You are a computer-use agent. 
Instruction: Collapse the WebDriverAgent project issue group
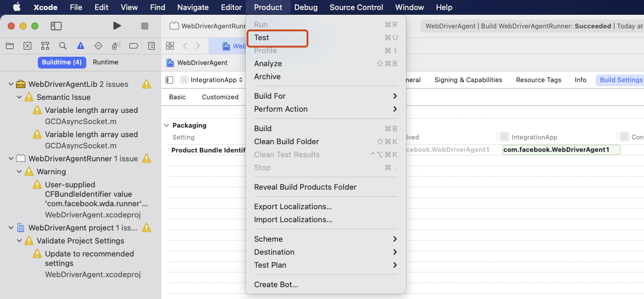(x=11, y=227)
